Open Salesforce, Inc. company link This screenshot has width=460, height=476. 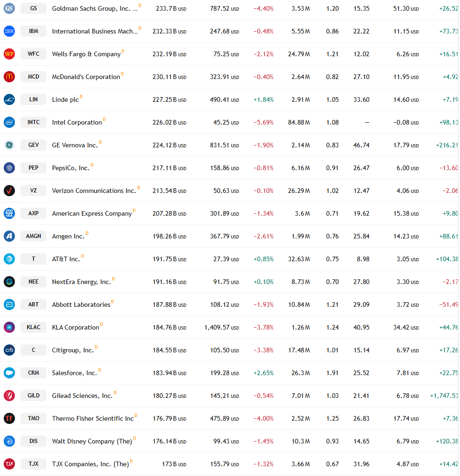(74, 373)
